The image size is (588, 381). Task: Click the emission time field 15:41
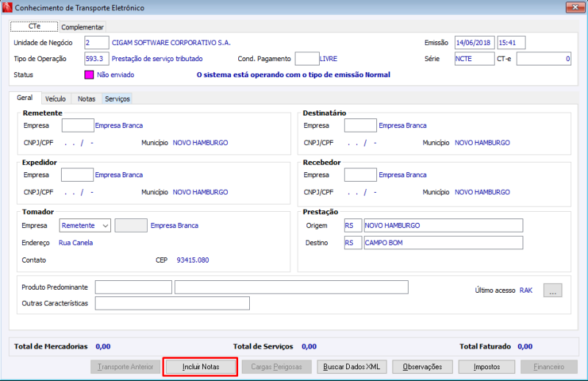(511, 43)
